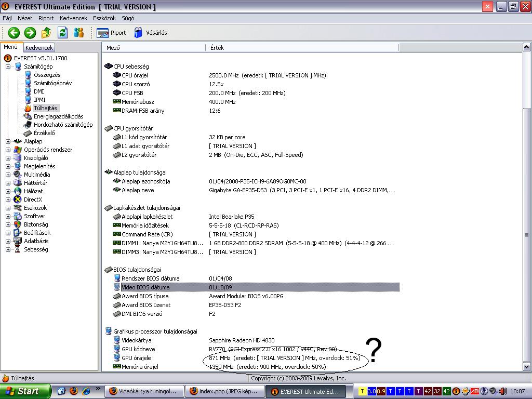Go forward with the green right arrow
This screenshot has width=532, height=399.
(30, 33)
